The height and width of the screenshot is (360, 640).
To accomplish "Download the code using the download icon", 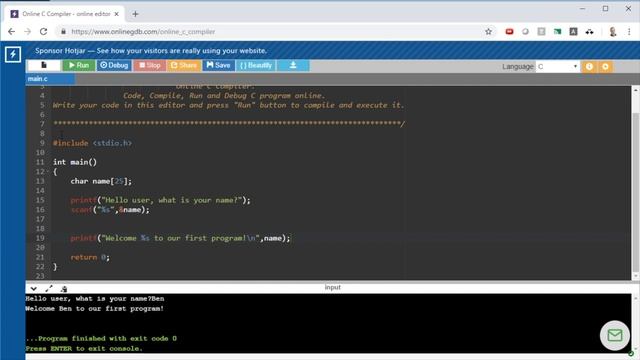I will click(293, 65).
